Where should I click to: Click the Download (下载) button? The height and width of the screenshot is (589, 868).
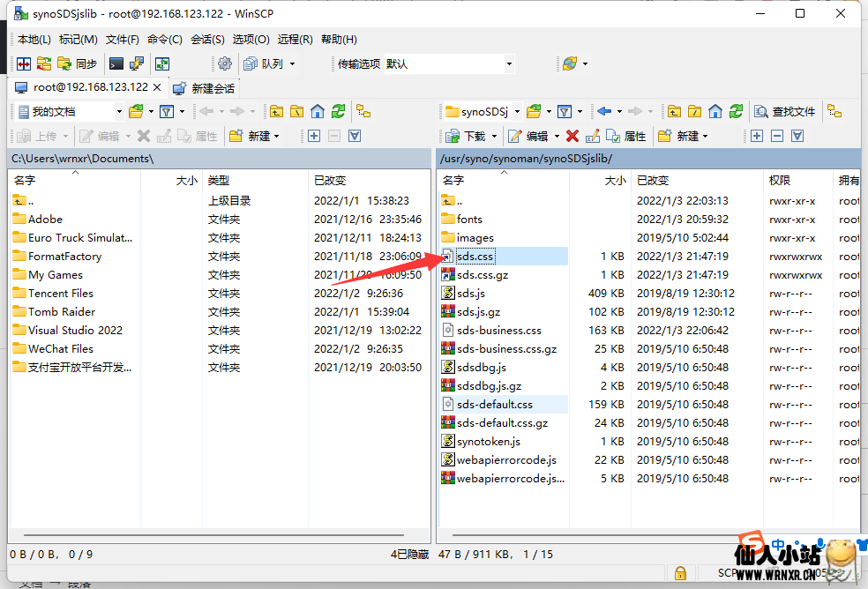click(x=466, y=136)
